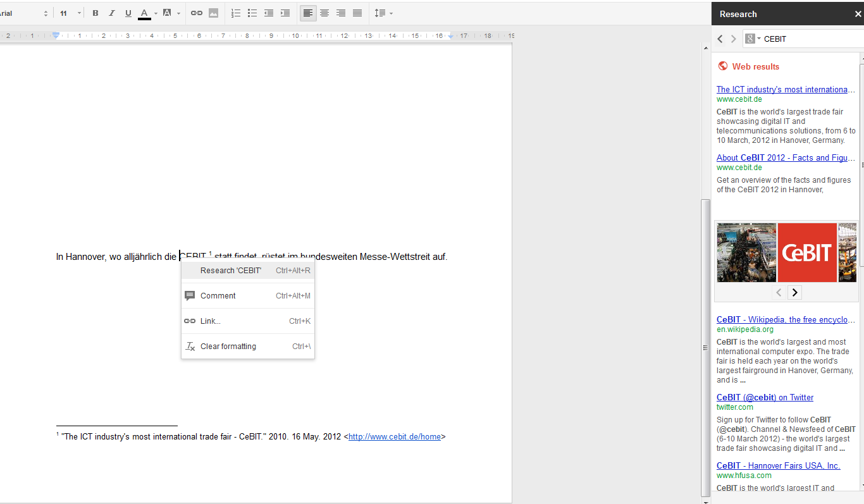This screenshot has width=864, height=504.
Task: Open the 'CeBIT (@cebit) on Twitter' result
Action: [765, 398]
